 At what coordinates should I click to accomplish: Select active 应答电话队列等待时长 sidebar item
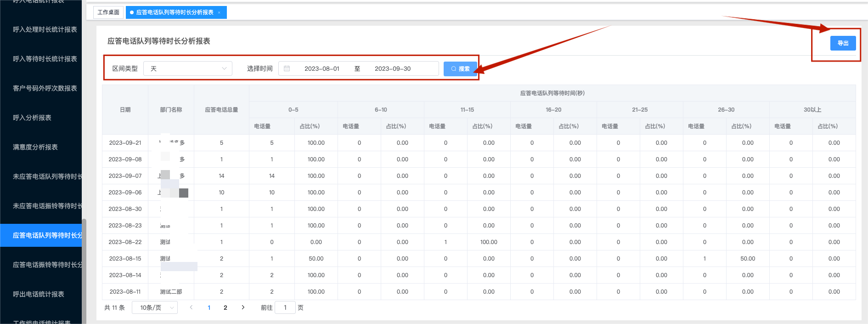pos(41,235)
